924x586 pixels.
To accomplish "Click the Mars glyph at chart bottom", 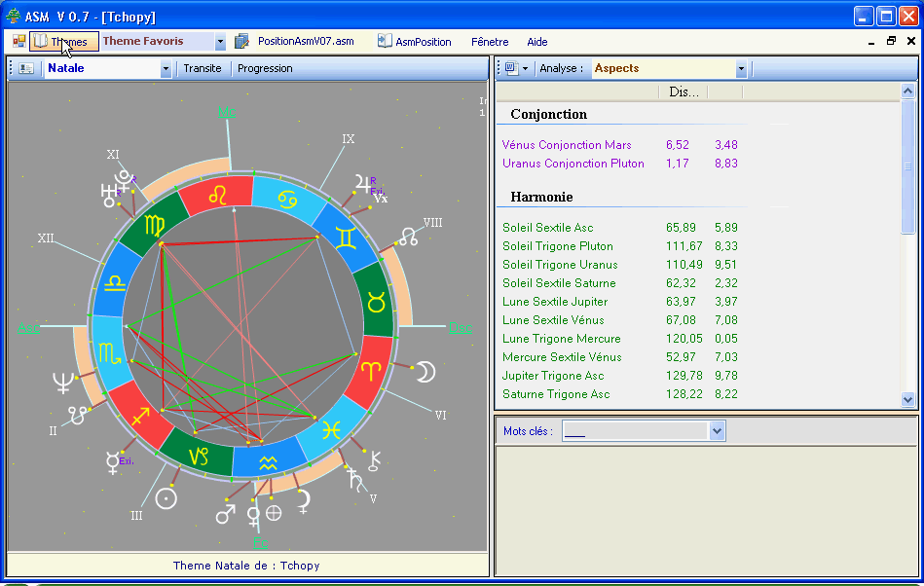I will pyautogui.click(x=225, y=513).
